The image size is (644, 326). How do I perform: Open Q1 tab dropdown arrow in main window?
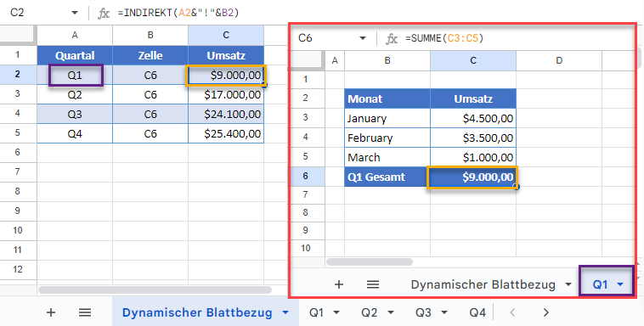[336, 312]
